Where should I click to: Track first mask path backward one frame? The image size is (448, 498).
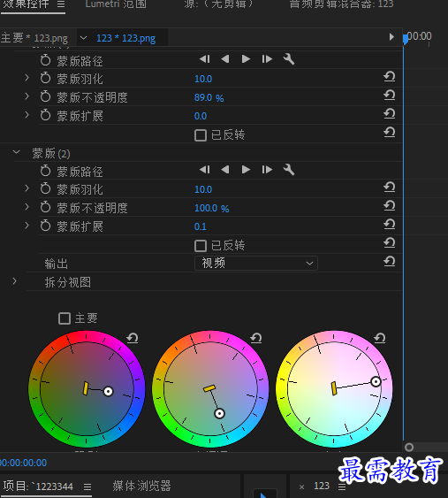tap(225, 59)
